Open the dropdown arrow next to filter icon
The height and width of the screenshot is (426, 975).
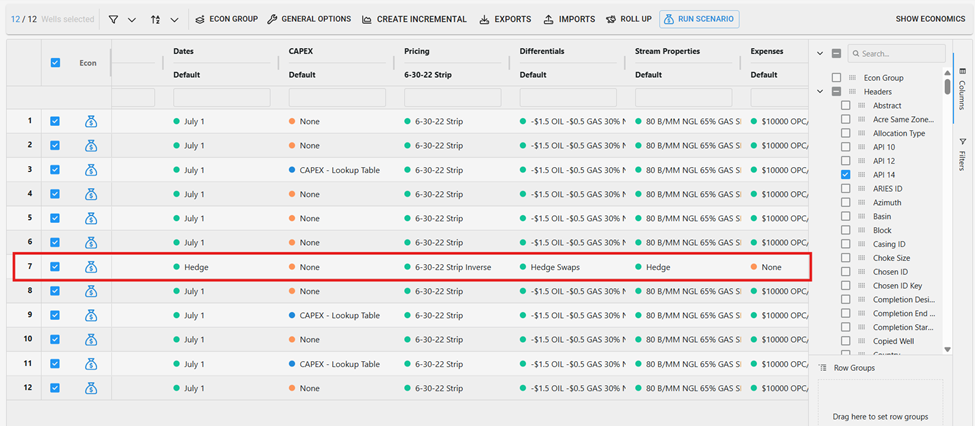coord(132,19)
